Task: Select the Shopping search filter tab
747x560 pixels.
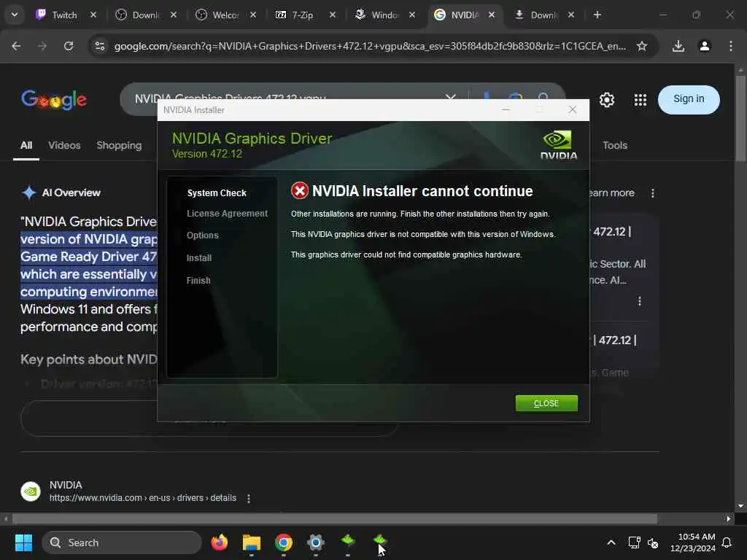Action: (x=119, y=146)
